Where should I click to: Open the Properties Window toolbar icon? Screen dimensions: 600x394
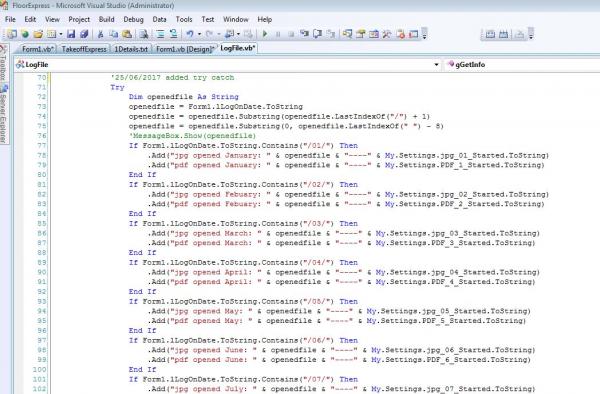tap(361, 34)
